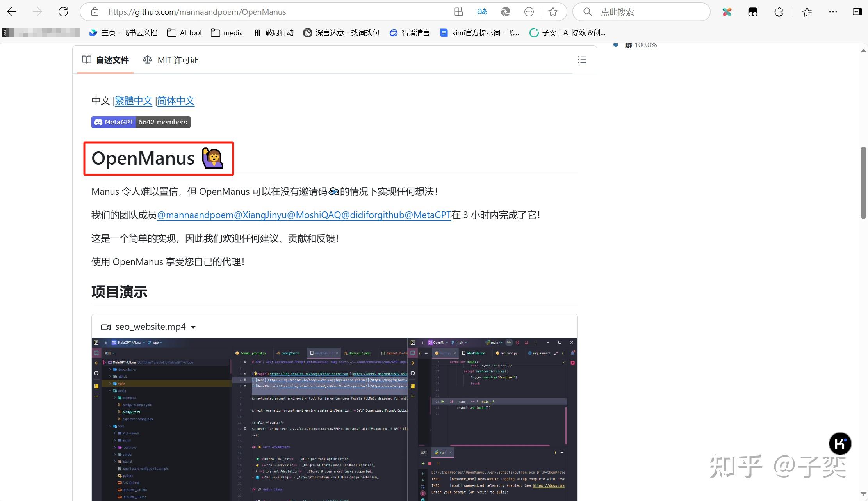
Task: Open the README outline list icon
Action: [581, 60]
